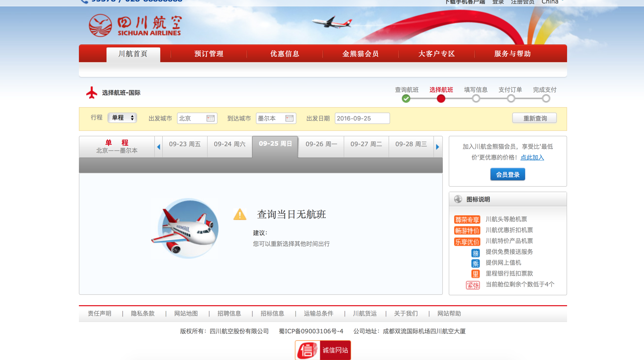Click the yellow warning triangle icon
Screen dimensions: 644x360
pos(239,215)
